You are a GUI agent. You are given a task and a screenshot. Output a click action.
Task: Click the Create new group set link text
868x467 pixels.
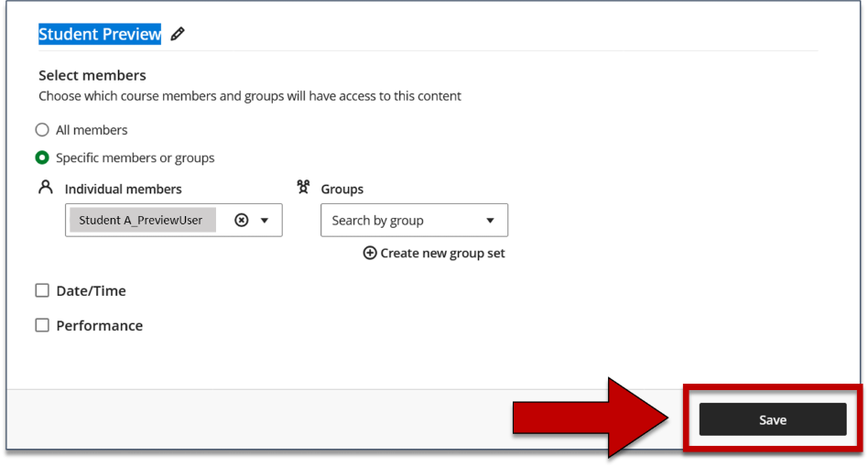tap(442, 253)
